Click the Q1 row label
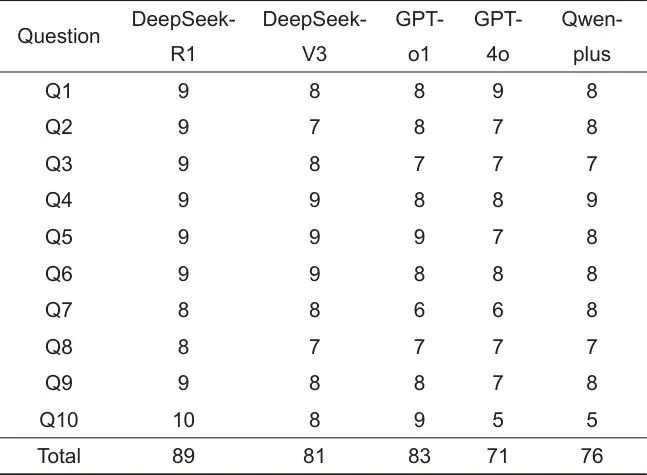This screenshot has height=475, width=647. point(60,93)
